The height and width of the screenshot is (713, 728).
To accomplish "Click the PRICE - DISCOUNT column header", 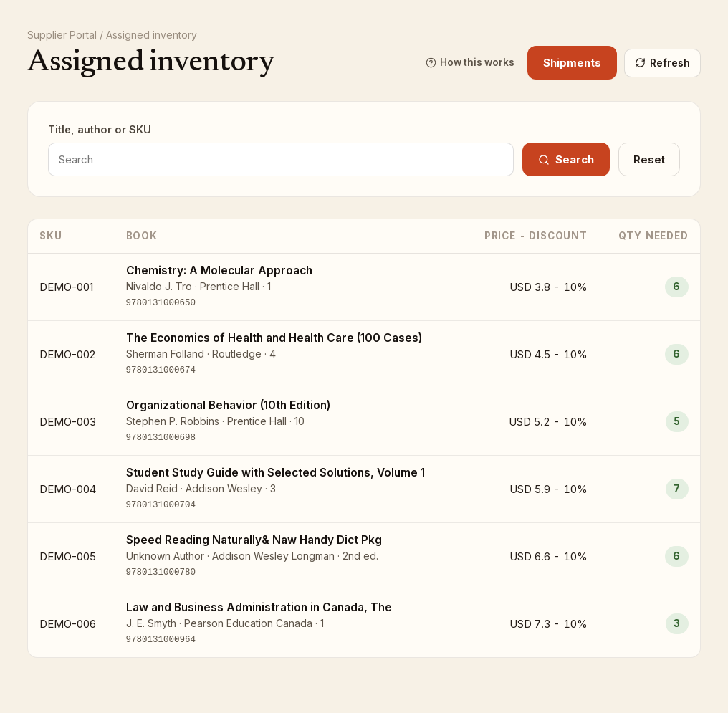I will pos(535,236).
